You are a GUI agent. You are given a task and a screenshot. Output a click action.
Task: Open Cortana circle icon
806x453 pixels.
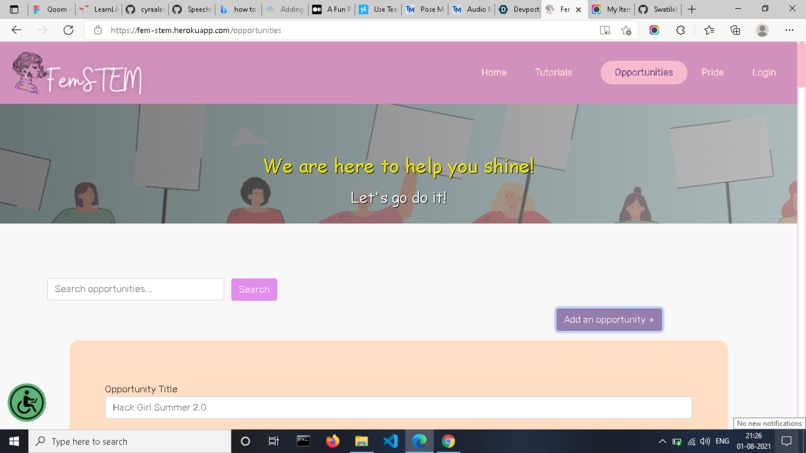click(245, 441)
